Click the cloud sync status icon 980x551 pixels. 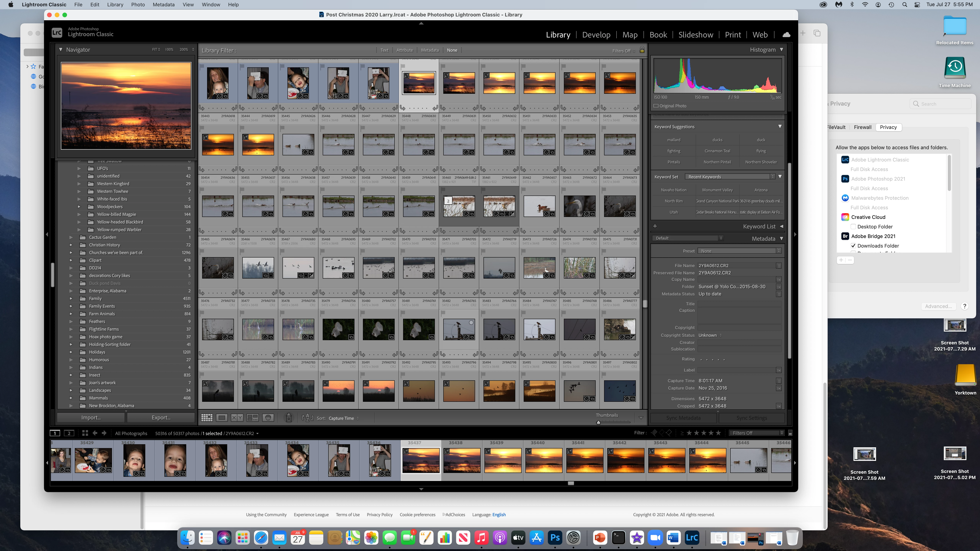point(786,35)
